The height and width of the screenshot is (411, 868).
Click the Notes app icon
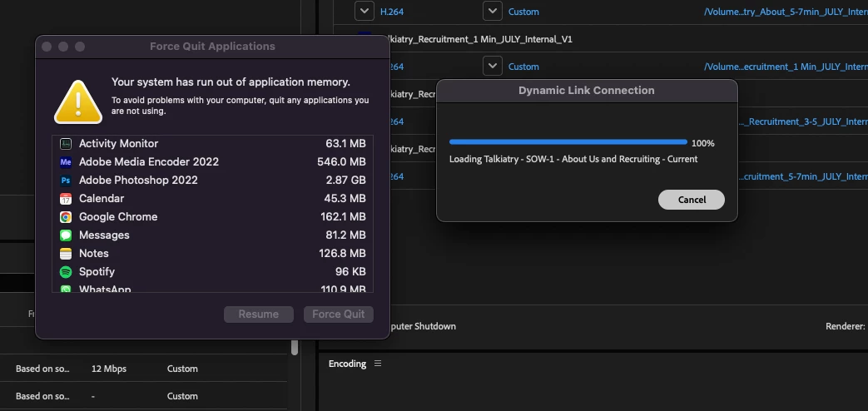[66, 254]
